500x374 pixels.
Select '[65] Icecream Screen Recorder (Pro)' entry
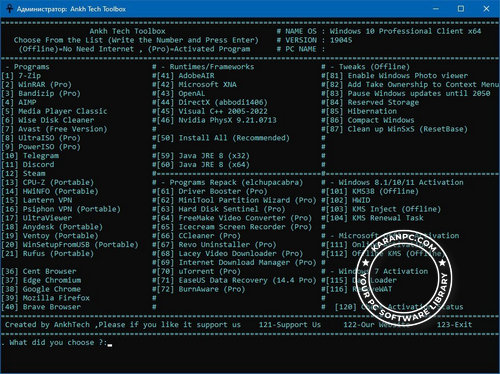234,227
